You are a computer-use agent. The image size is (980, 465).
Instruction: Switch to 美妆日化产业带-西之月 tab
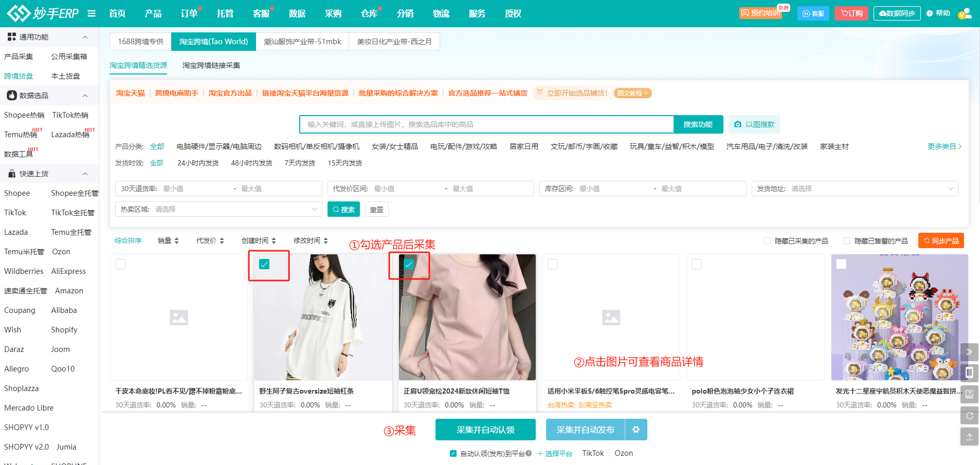pos(394,42)
